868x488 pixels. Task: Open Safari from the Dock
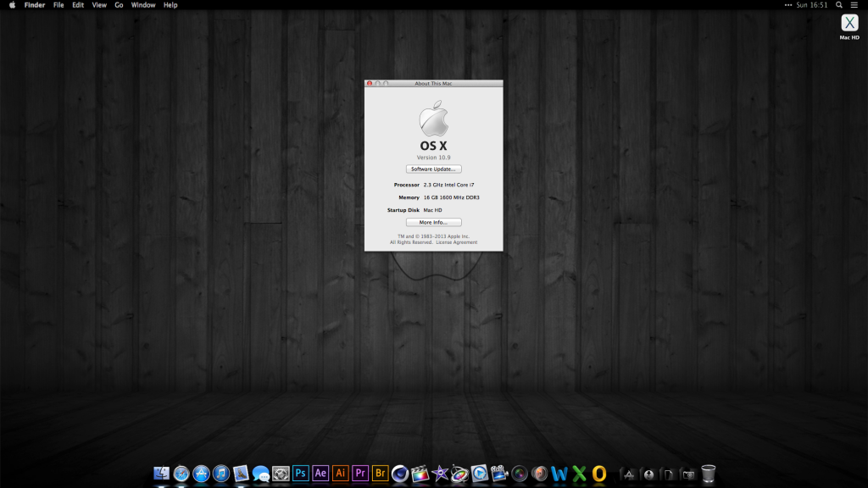point(181,474)
